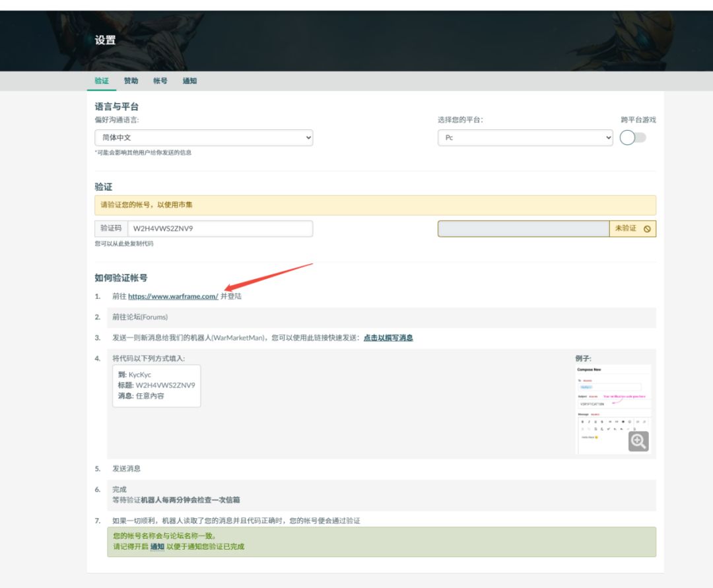Open the Pc platform dropdown
Viewport: 713px width, 588px height.
pyautogui.click(x=526, y=138)
